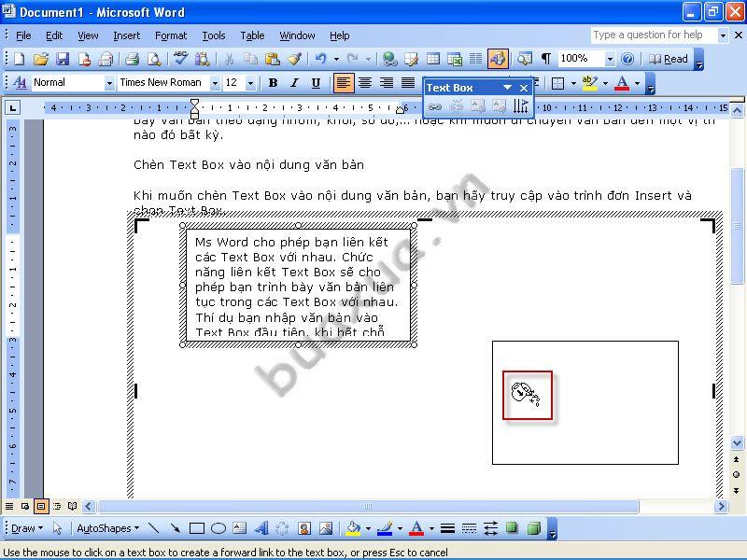Open the Insert menu
The width and height of the screenshot is (747, 560).
point(127,35)
